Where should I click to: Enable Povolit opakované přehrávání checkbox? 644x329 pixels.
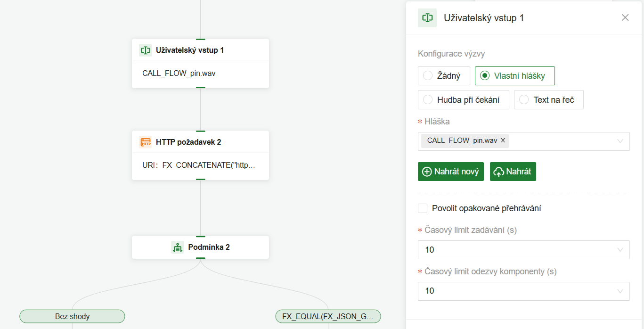point(423,208)
